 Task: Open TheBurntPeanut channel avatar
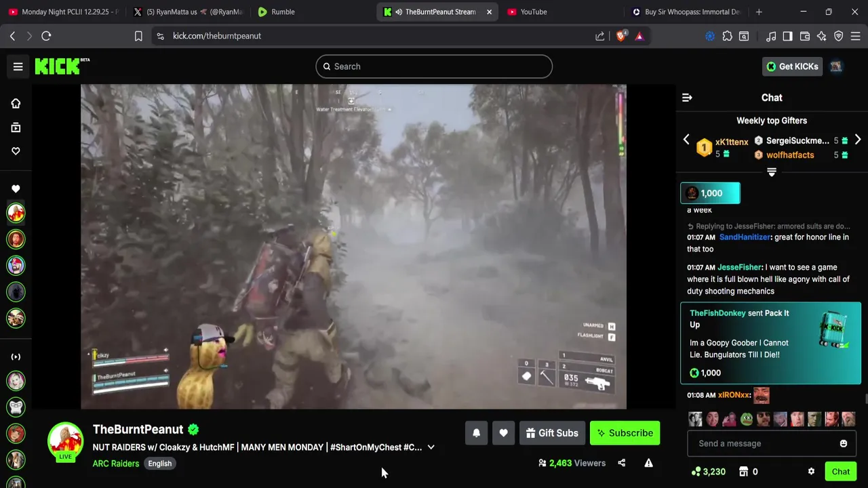point(65,441)
